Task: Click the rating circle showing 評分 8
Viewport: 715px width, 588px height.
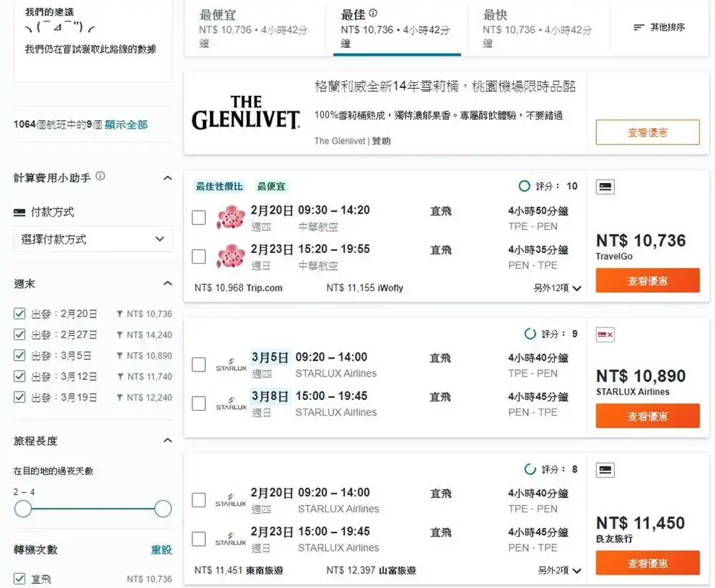Action: tap(530, 469)
